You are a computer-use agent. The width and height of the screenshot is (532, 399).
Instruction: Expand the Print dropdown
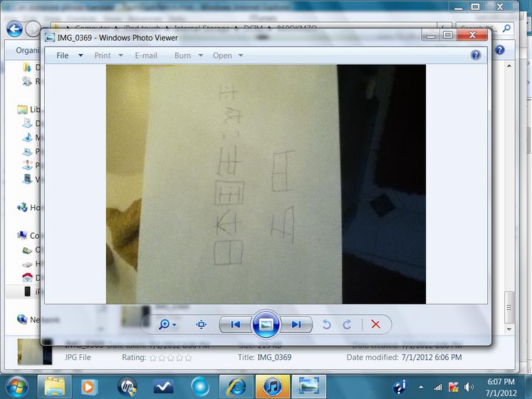(x=108, y=56)
